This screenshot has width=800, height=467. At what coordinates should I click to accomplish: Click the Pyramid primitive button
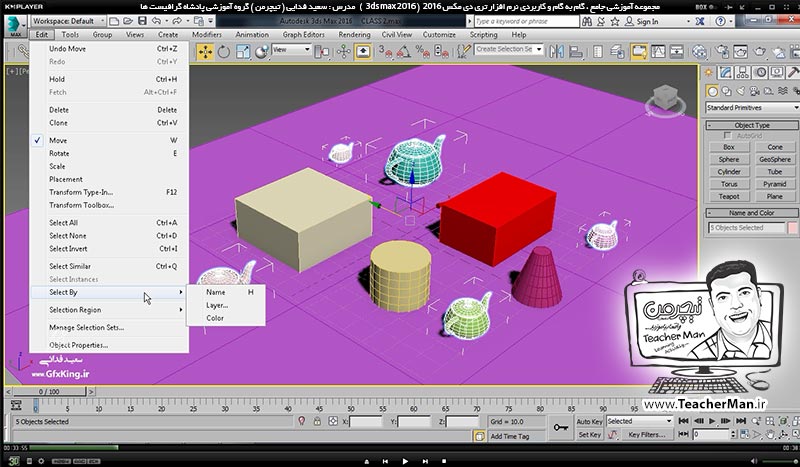pos(774,184)
